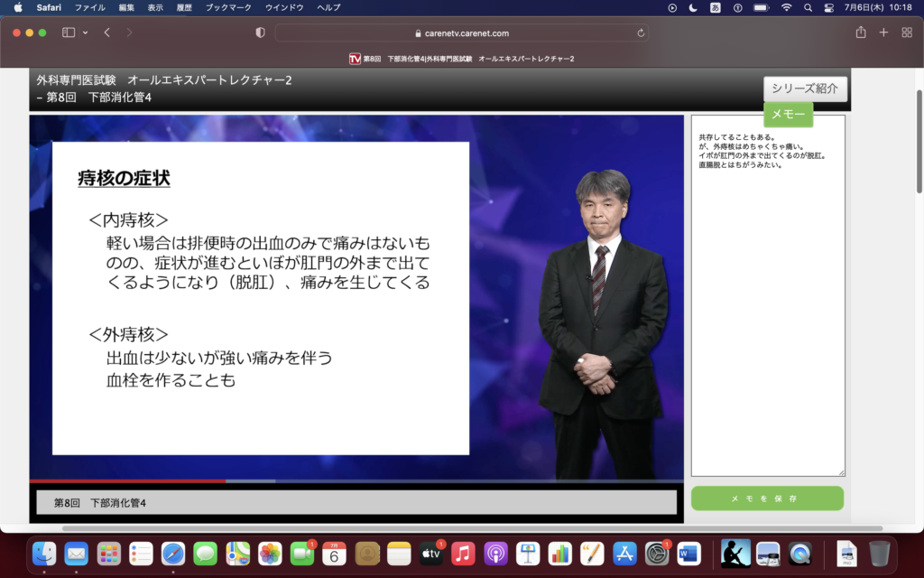This screenshot has height=578, width=924.
Task: Open the 履歴 menu
Action: coord(184,7)
